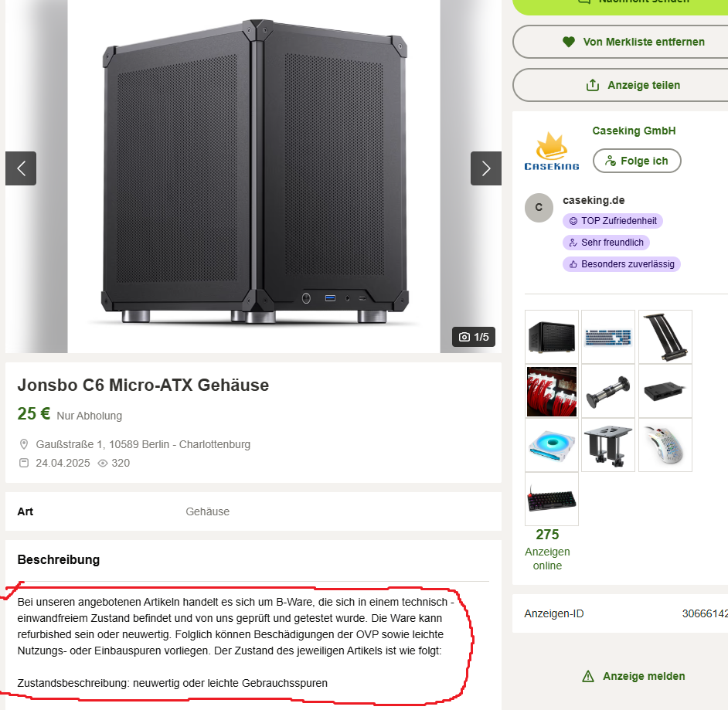The height and width of the screenshot is (710, 728).
Task: Open the white honeycomb mouse thumbnail
Action: 665,446
